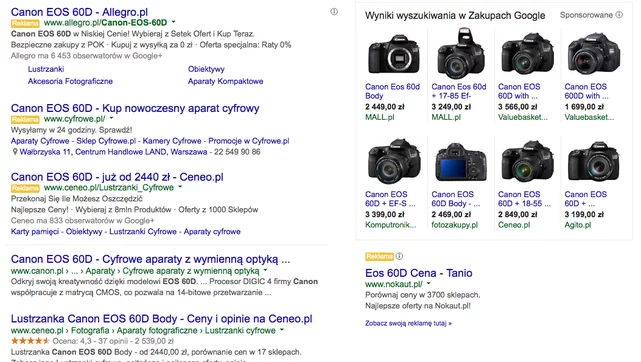The width and height of the screenshot is (641, 362).
Task: Click the Lustrzanki sitelink under Allegro ad
Action: (x=46, y=69)
